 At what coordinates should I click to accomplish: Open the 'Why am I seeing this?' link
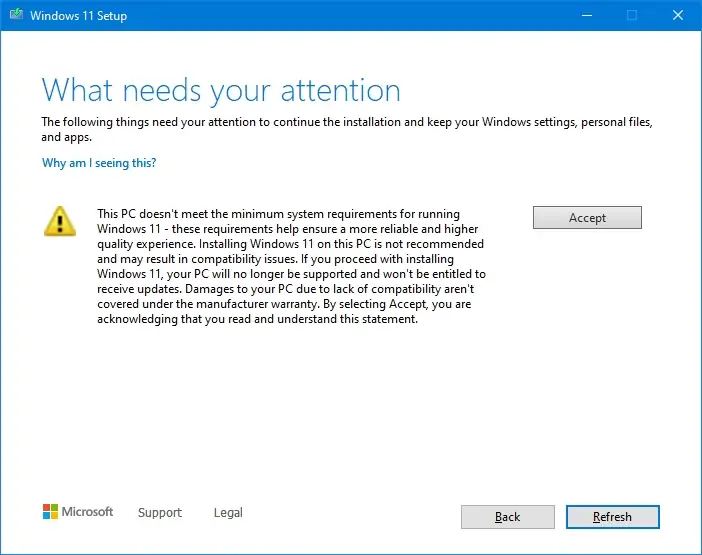(x=99, y=162)
